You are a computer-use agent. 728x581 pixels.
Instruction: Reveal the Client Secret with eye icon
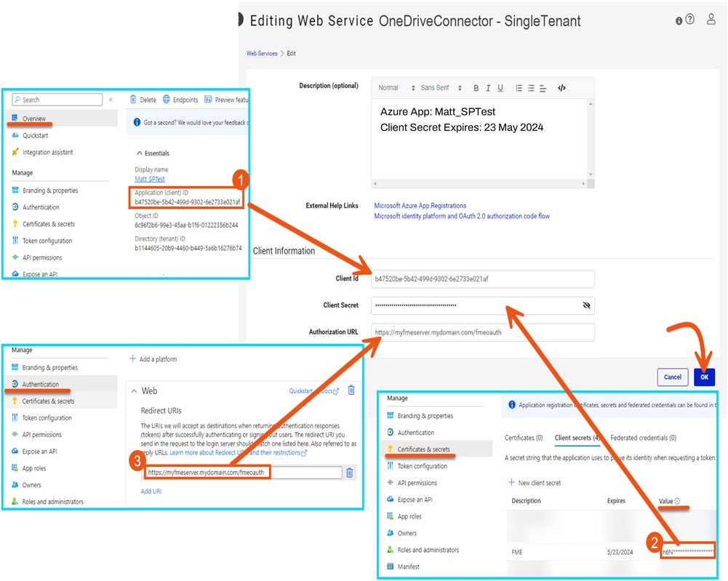tap(586, 305)
